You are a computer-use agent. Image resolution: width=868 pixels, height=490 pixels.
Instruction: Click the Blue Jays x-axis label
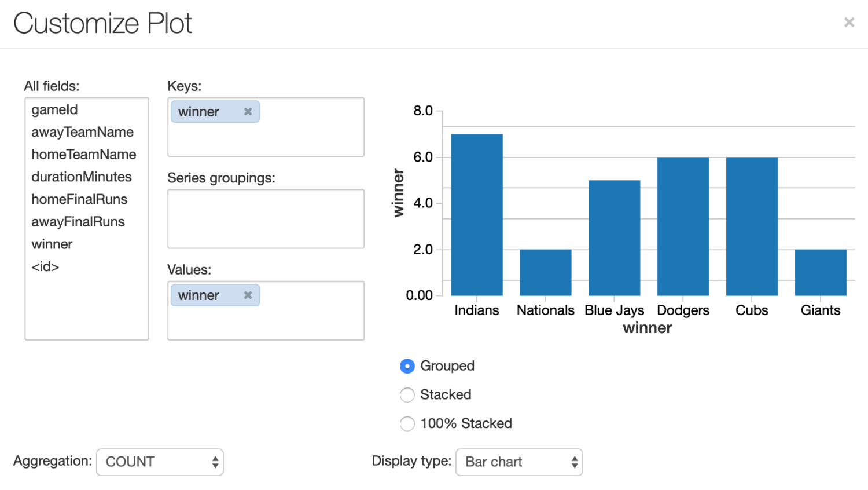(615, 310)
